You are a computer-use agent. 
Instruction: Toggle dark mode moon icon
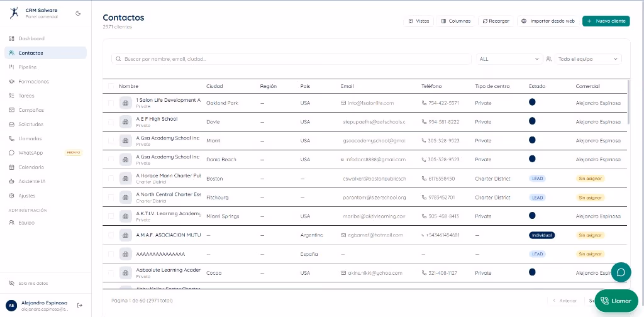(x=78, y=13)
